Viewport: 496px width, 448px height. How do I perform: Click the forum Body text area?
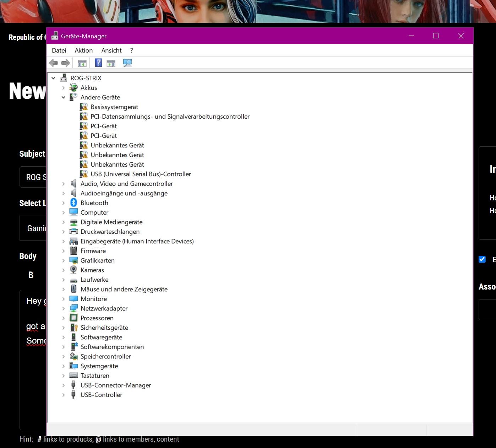point(33,360)
